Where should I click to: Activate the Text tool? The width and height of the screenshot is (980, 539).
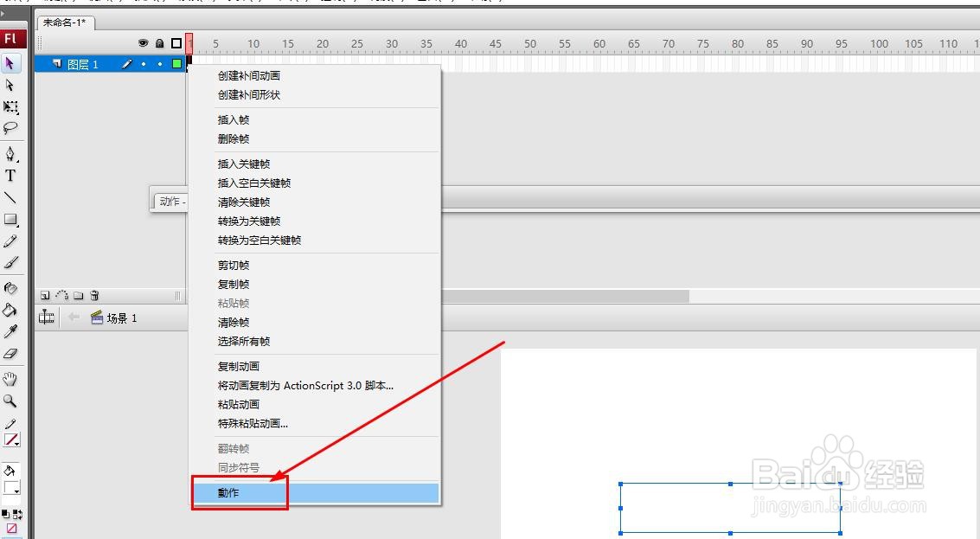tap(10, 176)
